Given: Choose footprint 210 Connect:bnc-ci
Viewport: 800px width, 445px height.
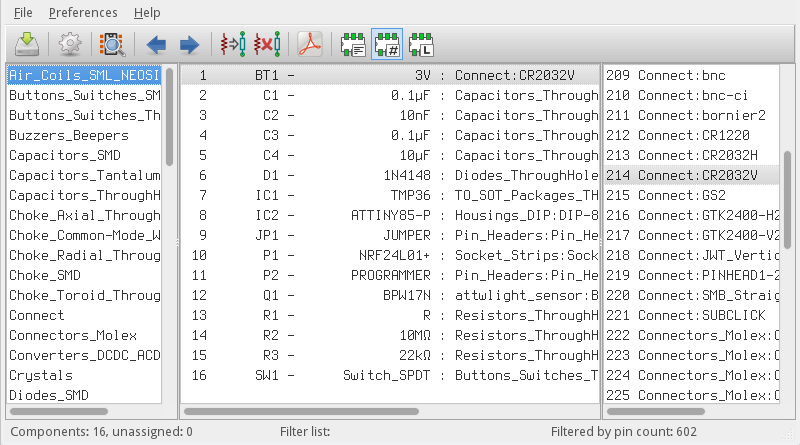Looking at the screenshot, I should tap(692, 95).
